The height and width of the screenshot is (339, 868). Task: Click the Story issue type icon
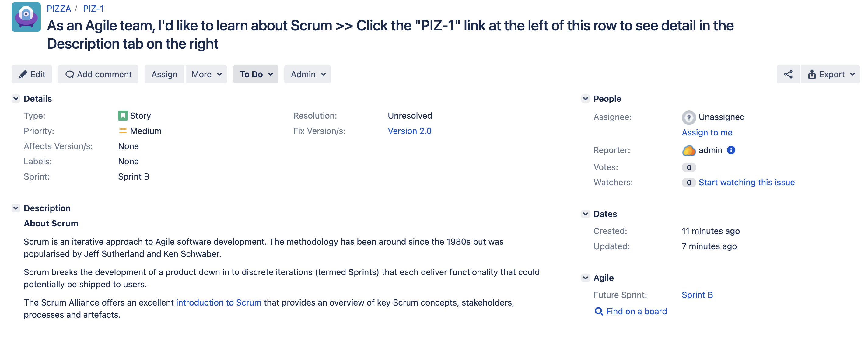coord(123,116)
